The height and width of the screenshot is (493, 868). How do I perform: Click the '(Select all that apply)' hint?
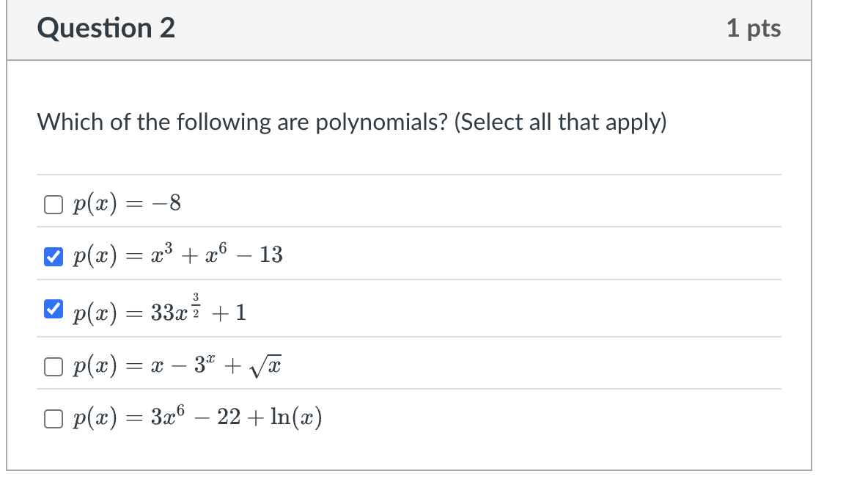coord(560,122)
